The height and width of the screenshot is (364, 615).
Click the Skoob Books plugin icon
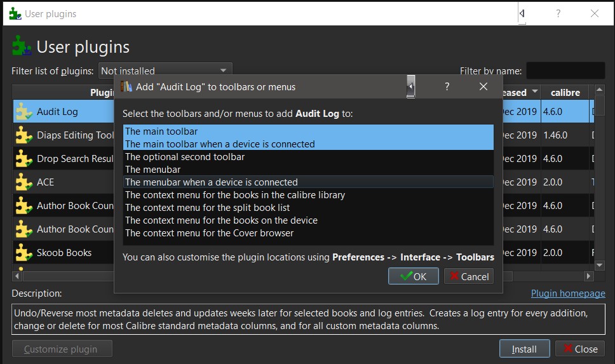pos(24,253)
